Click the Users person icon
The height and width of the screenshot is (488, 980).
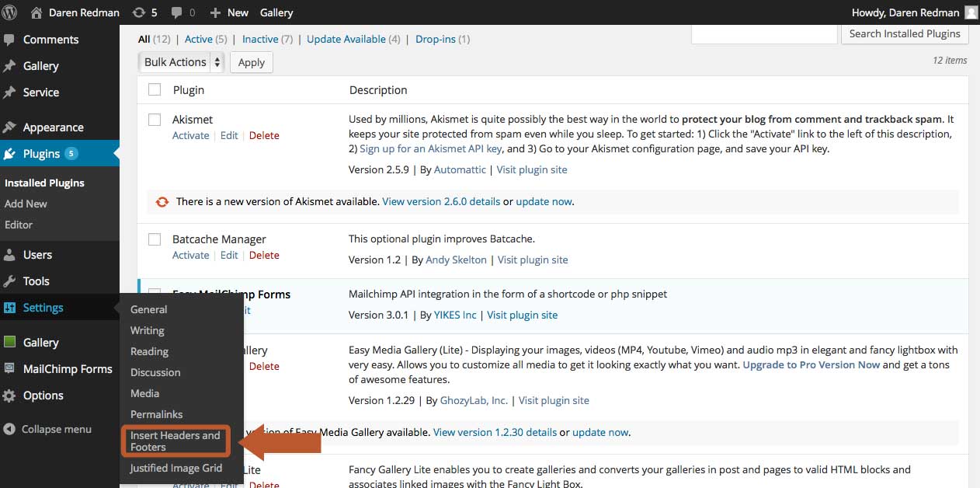[10, 255]
